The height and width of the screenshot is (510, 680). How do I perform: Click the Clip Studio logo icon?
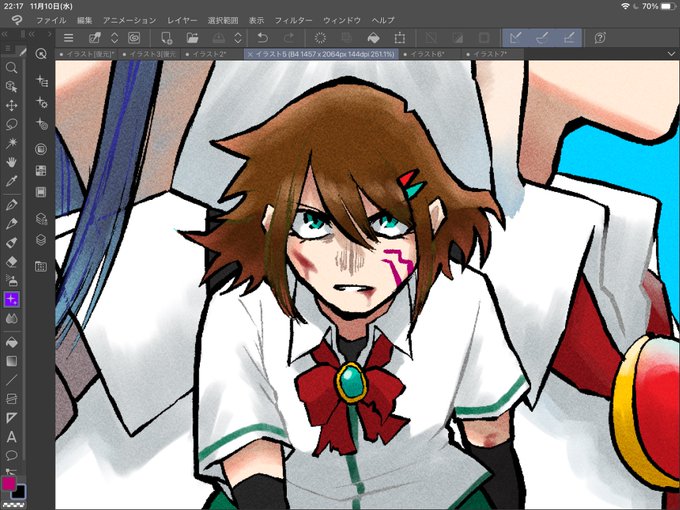click(x=17, y=20)
